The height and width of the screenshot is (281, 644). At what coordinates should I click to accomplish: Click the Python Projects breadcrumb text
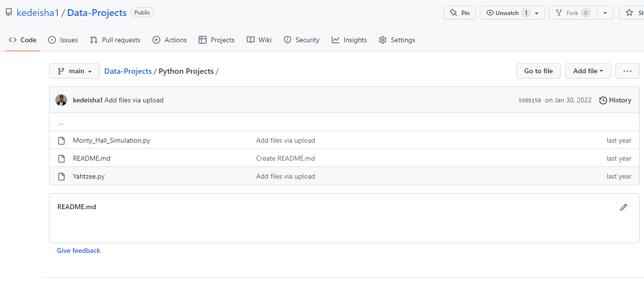point(186,71)
